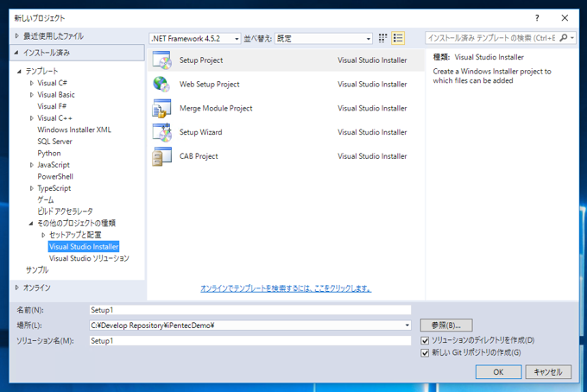The height and width of the screenshot is (392, 587).
Task: Select Visual F# in the tree
Action: click(x=52, y=106)
